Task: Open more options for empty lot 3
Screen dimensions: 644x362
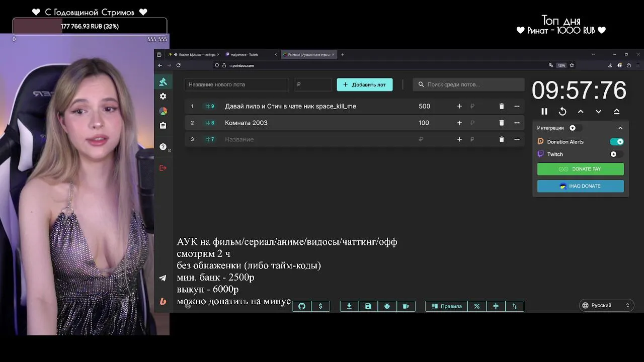Action: (x=517, y=139)
